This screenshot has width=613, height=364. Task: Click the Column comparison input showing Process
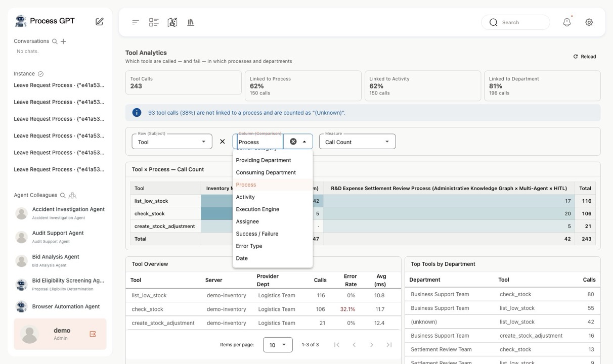pyautogui.click(x=260, y=142)
